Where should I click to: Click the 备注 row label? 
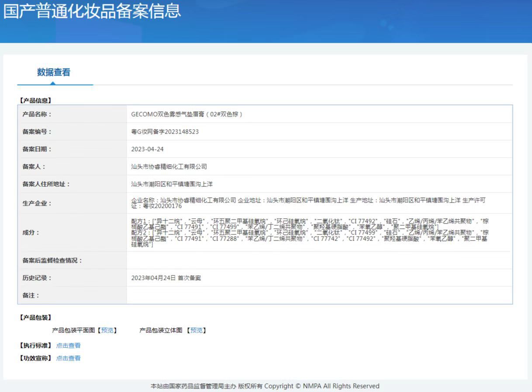click(31, 295)
